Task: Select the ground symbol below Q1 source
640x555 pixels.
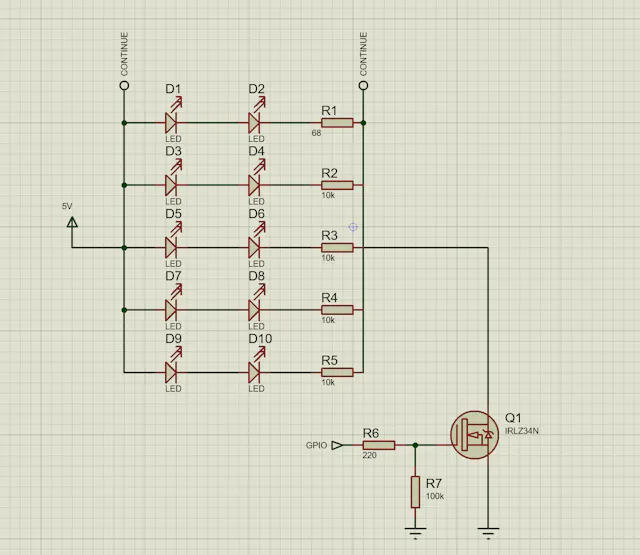Action: (488, 533)
